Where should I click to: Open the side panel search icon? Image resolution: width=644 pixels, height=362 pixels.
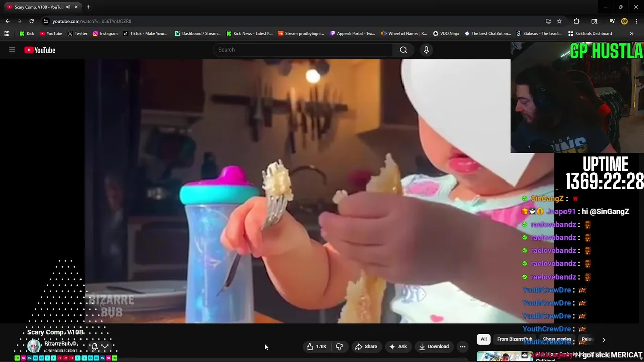[x=594, y=21]
